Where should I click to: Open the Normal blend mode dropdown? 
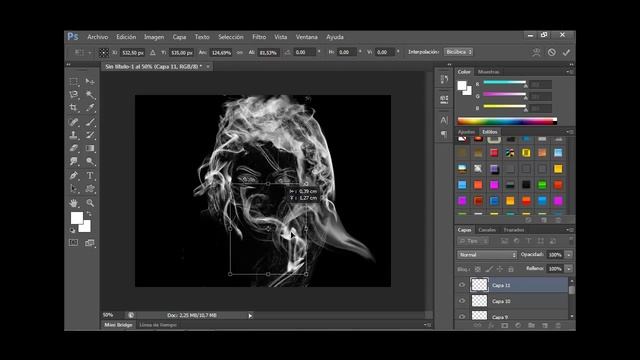point(487,255)
